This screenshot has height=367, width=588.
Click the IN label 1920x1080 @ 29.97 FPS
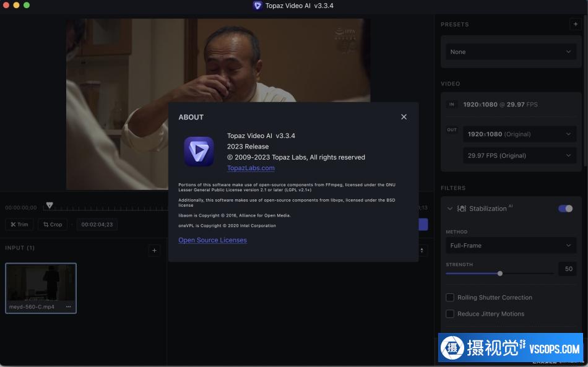point(500,104)
